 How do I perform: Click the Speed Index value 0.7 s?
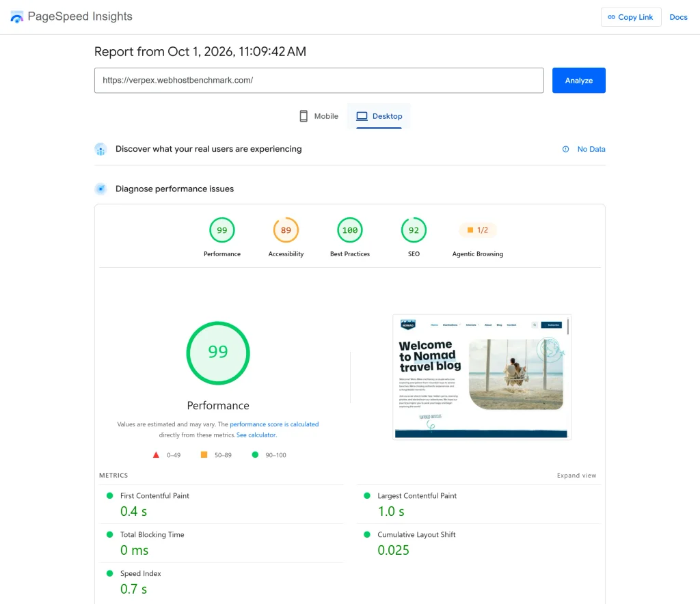pos(133,589)
